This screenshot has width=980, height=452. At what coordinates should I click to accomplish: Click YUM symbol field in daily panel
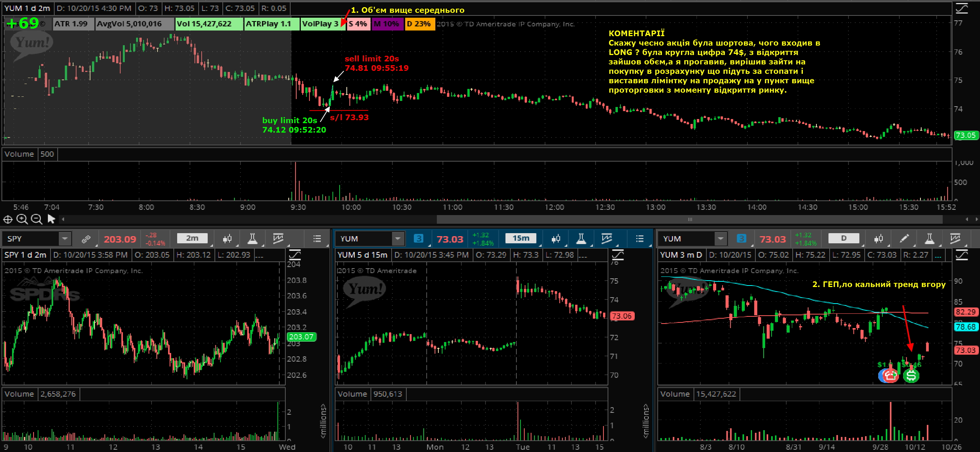tap(687, 239)
